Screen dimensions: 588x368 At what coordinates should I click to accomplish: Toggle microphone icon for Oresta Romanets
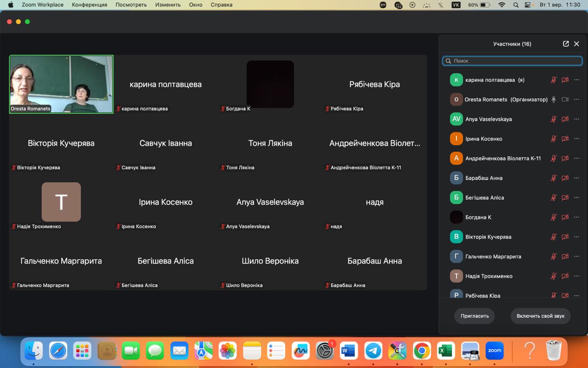pos(554,99)
